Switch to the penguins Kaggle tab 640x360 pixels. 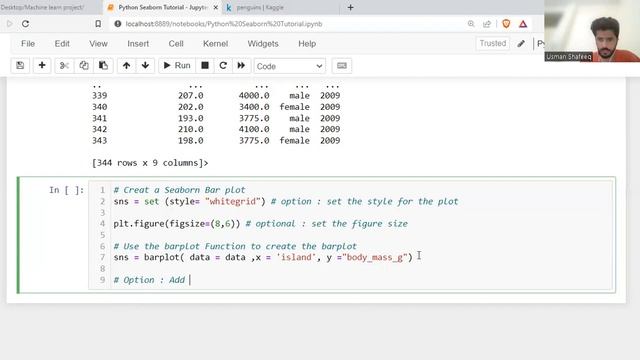pos(281,7)
